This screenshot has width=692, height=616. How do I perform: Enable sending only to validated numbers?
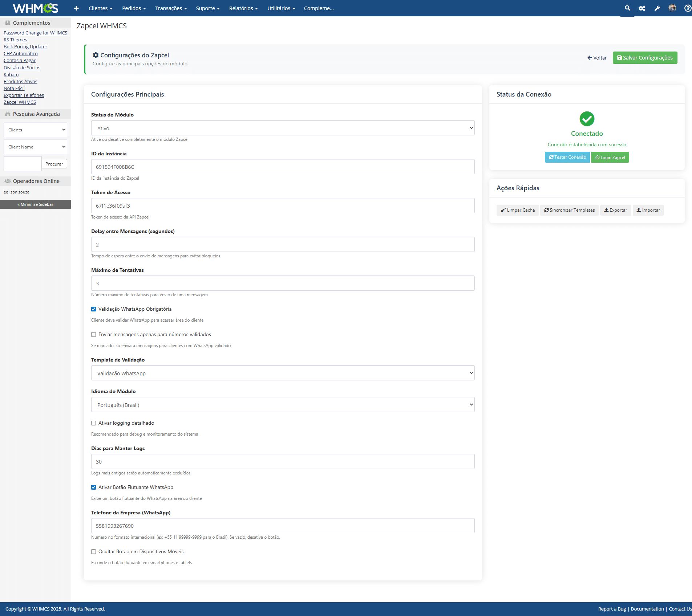[94, 335]
